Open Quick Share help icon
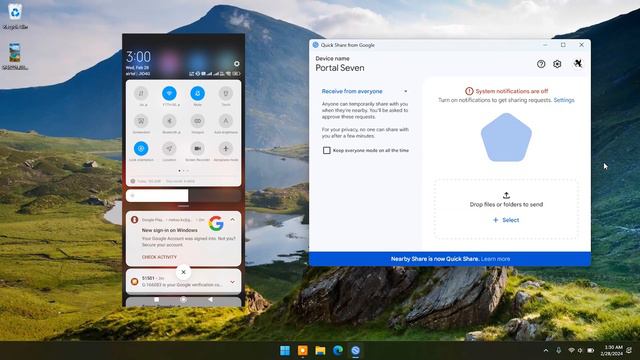The width and height of the screenshot is (640, 360). (541, 64)
